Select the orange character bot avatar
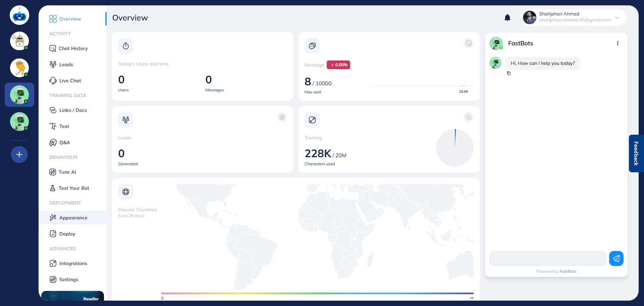Screen dimensions: 644x306 click(x=19, y=68)
